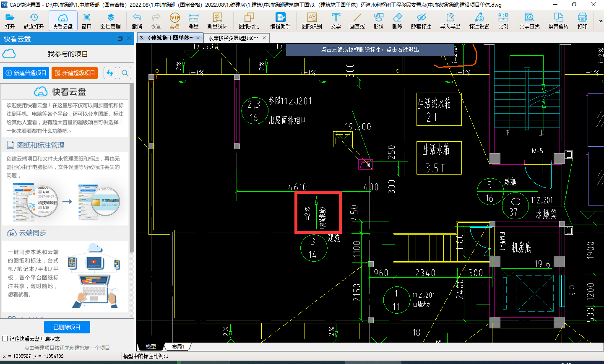Open 导入导出 import export
The width and height of the screenshot is (604, 364).
coord(450,21)
